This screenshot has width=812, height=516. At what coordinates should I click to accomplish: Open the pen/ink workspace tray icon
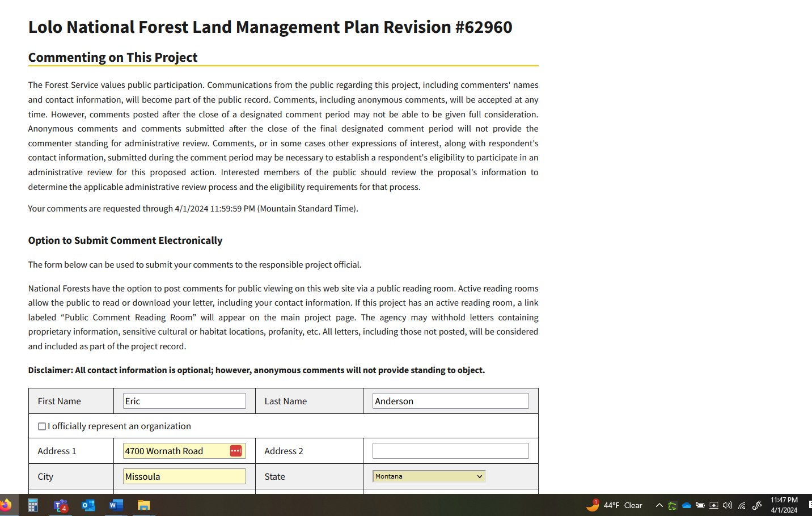point(757,505)
